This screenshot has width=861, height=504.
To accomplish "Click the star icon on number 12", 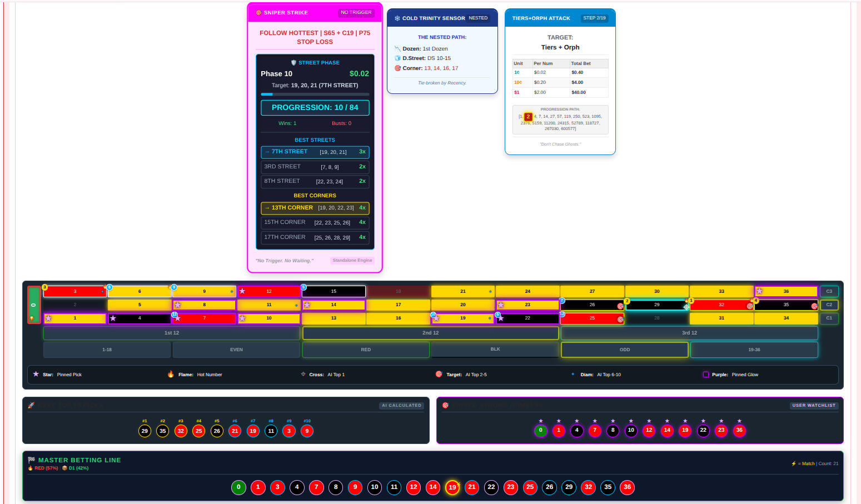I will coord(242,291).
